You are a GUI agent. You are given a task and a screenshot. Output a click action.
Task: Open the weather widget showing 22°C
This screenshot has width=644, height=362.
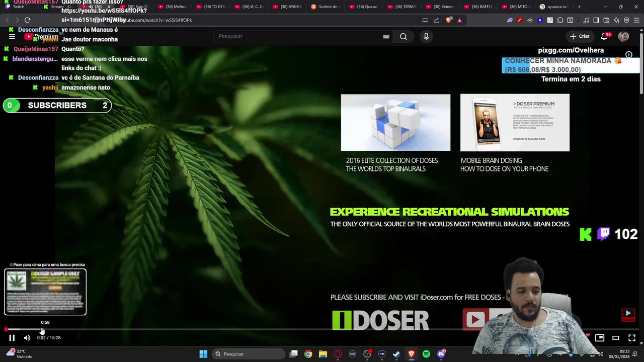19,354
